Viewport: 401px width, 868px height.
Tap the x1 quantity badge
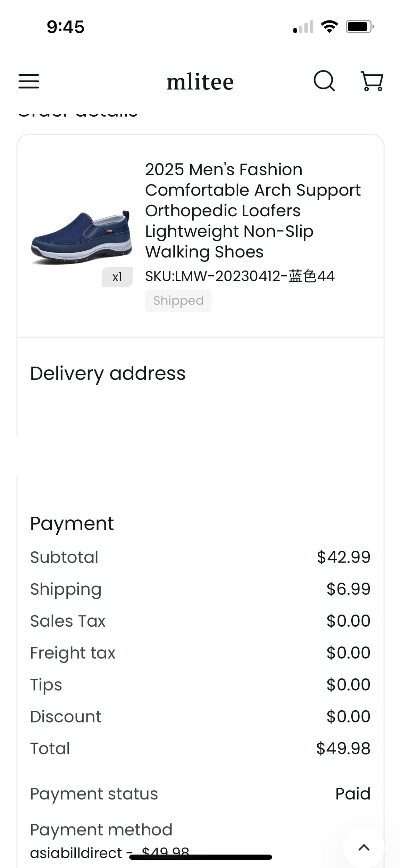pyautogui.click(x=117, y=277)
